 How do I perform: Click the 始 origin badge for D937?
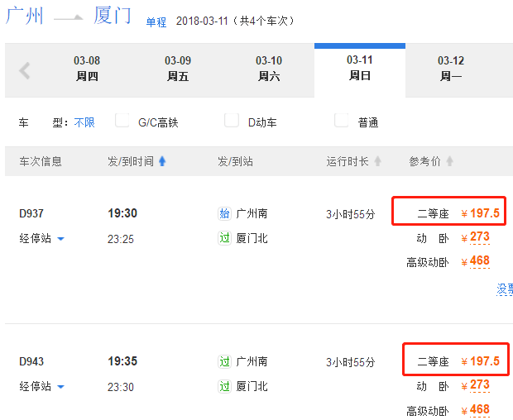[225, 214]
